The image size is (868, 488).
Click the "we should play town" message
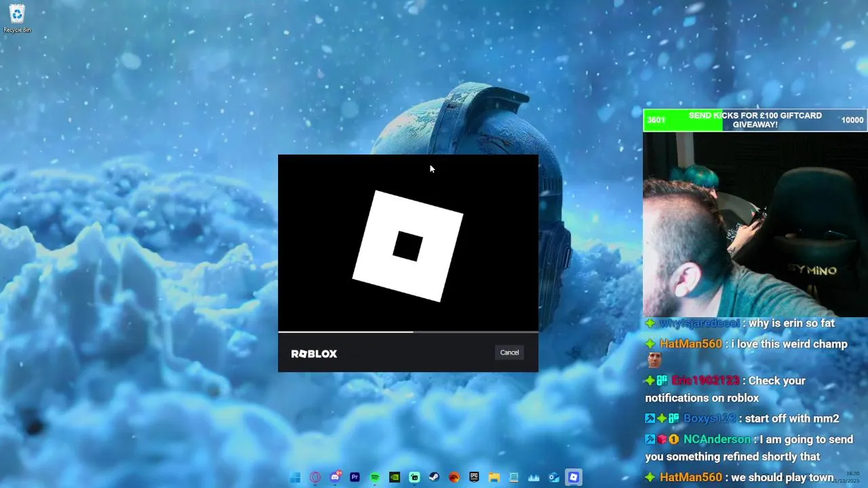click(x=782, y=477)
